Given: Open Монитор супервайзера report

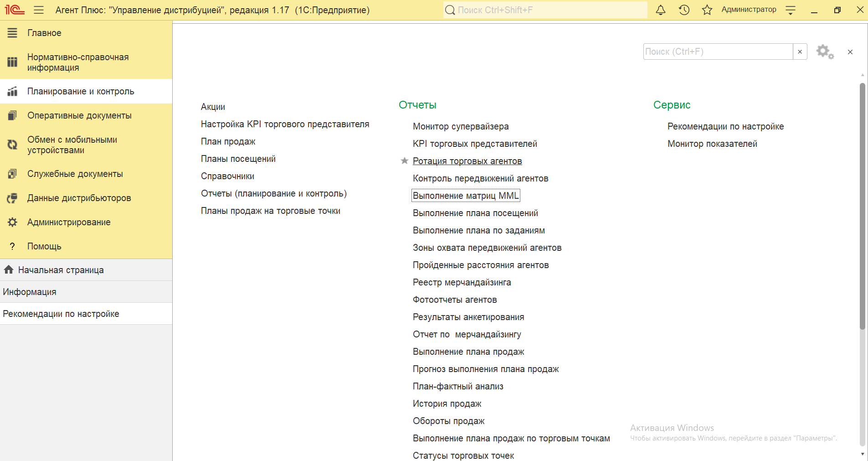Looking at the screenshot, I should pyautogui.click(x=461, y=126).
